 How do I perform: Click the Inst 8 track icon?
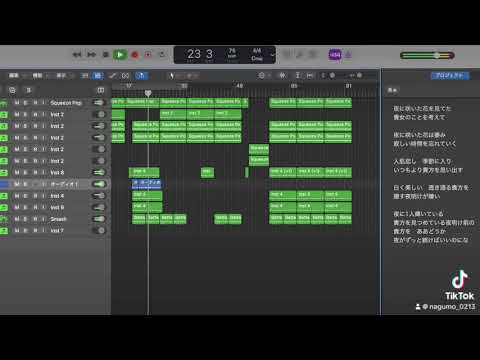(4, 172)
